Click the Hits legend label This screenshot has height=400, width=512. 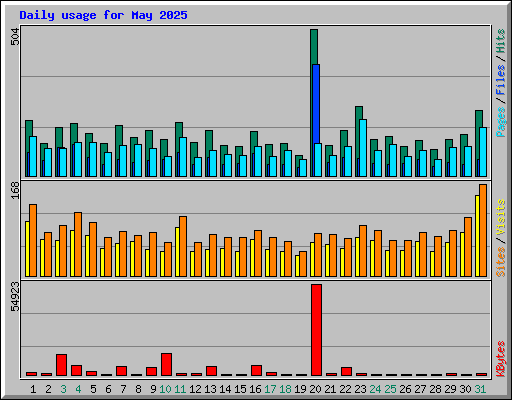pyautogui.click(x=501, y=41)
